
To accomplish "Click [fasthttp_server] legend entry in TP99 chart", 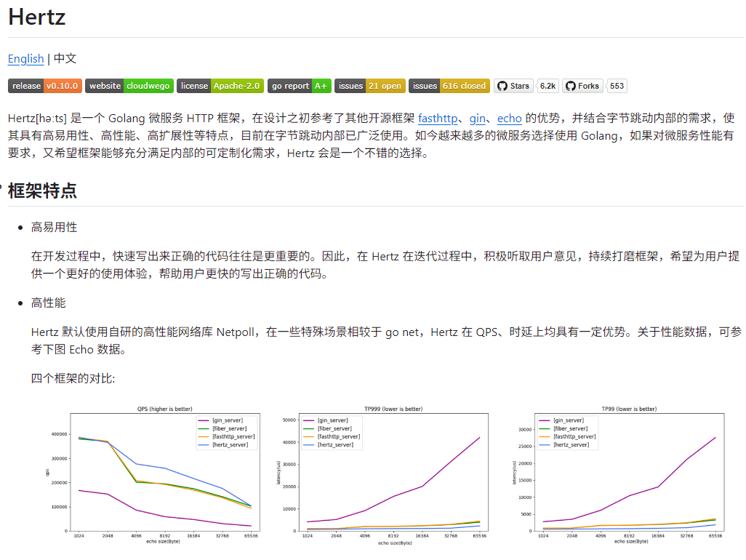I will [568, 437].
